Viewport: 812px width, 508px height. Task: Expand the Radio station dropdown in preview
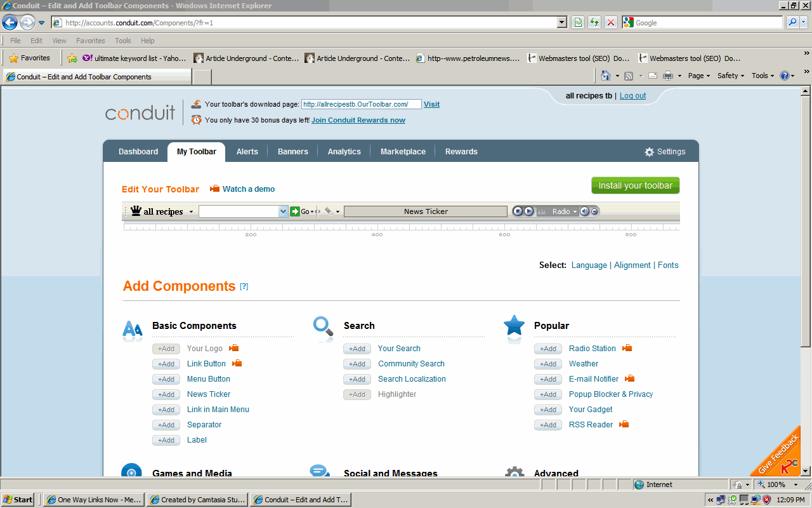click(575, 211)
